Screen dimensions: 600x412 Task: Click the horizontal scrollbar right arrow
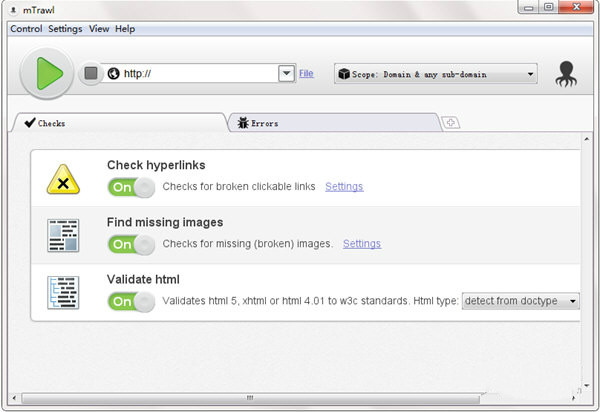573,398
